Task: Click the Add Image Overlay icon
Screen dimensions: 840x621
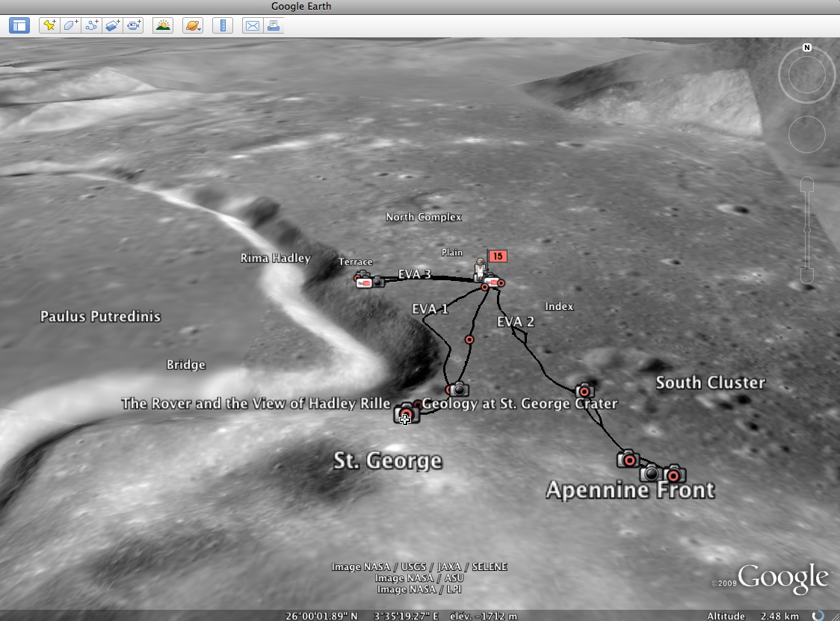Action: (x=112, y=25)
